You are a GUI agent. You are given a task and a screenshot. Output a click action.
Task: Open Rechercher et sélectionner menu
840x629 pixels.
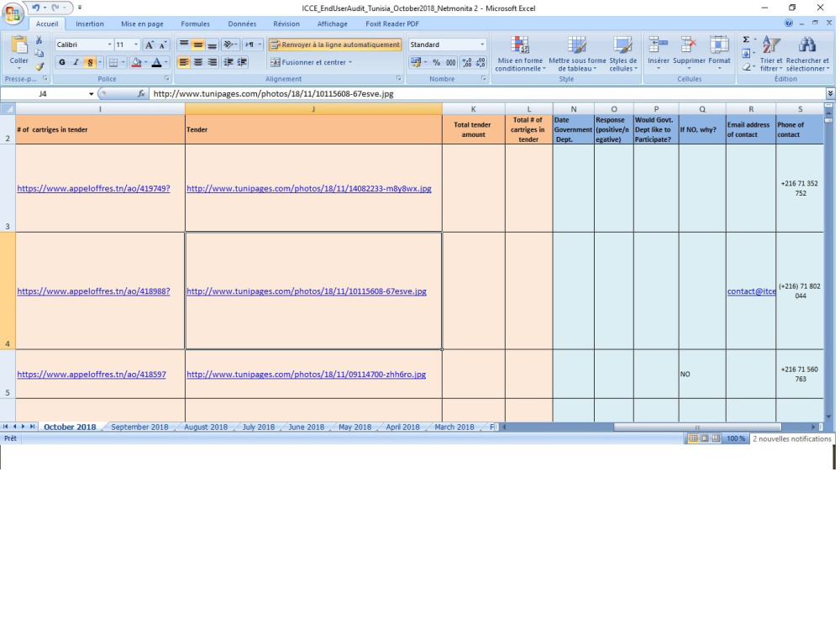[x=806, y=54]
